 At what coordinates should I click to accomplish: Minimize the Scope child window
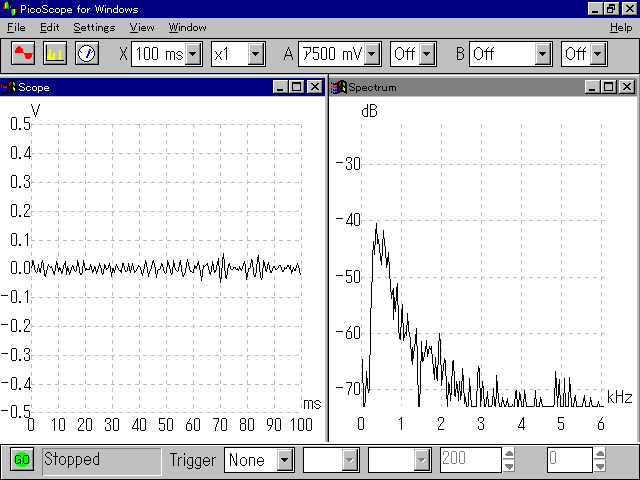click(x=281, y=87)
